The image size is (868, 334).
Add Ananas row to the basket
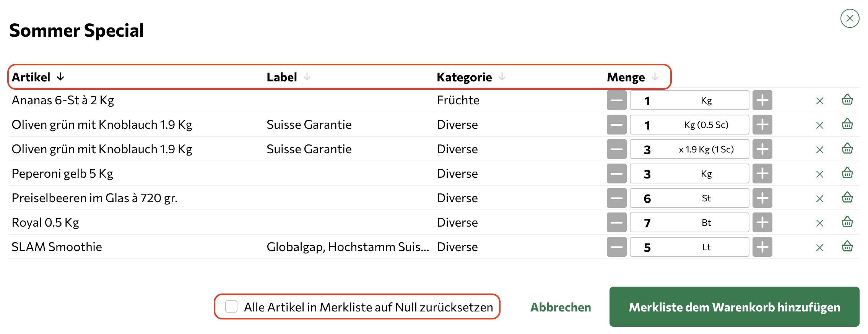(847, 100)
